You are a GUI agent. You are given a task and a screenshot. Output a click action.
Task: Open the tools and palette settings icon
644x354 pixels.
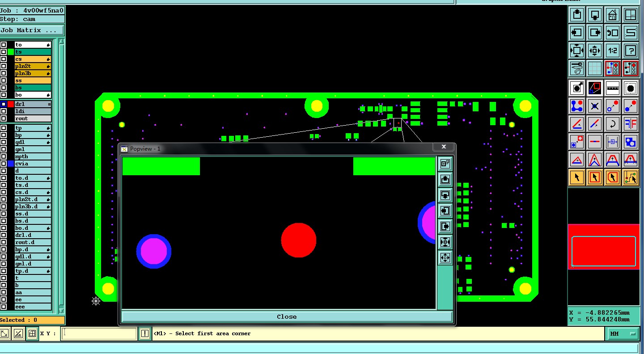click(577, 68)
